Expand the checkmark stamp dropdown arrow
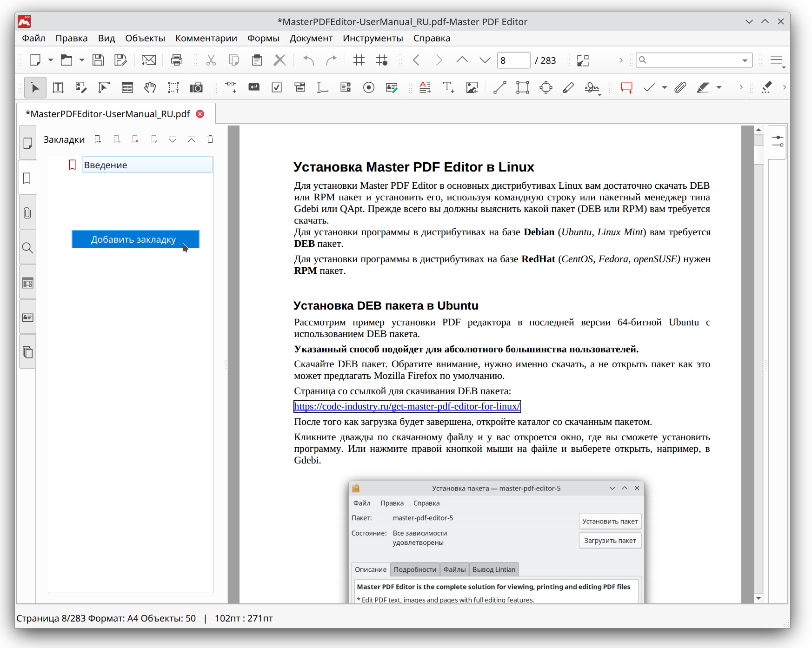 (665, 87)
